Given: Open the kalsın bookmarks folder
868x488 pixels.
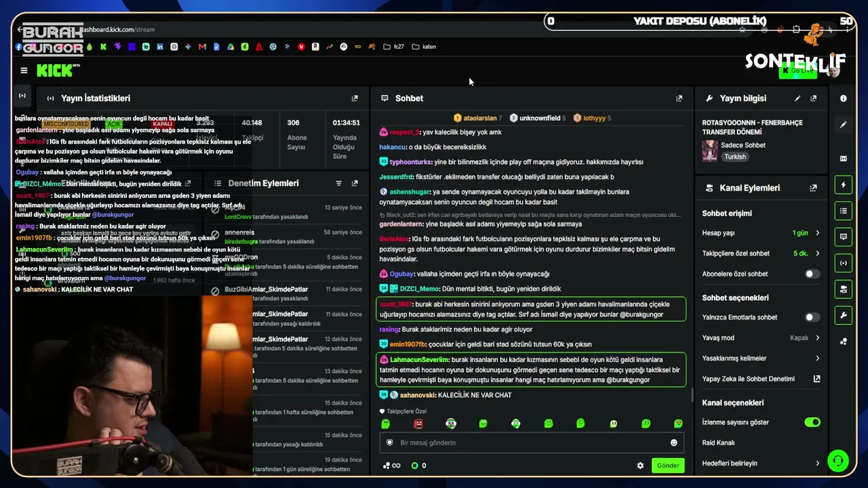Looking at the screenshot, I should (x=424, y=47).
